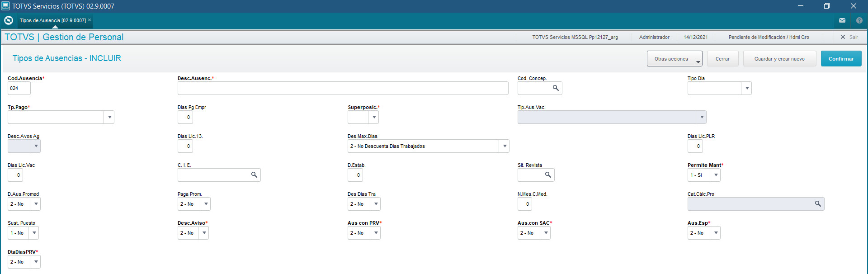Click the Dias Pg Empr field
Viewport: 868px width, 274px height.
tap(185, 117)
